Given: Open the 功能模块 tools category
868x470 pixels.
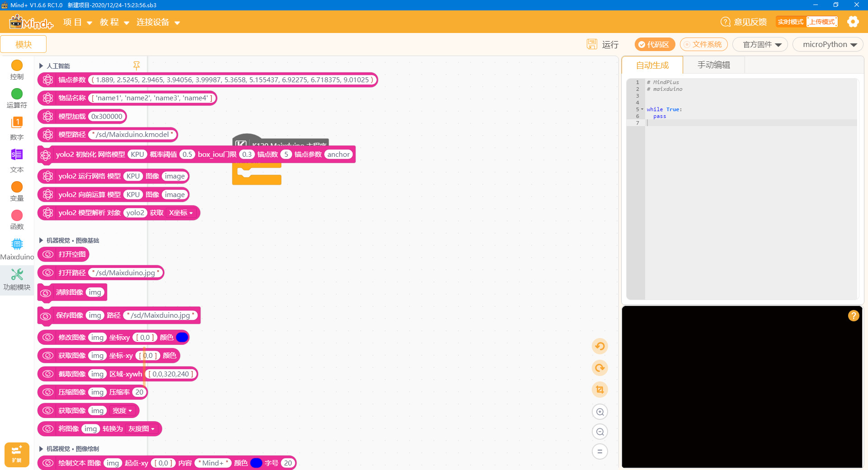Looking at the screenshot, I should click(x=17, y=280).
